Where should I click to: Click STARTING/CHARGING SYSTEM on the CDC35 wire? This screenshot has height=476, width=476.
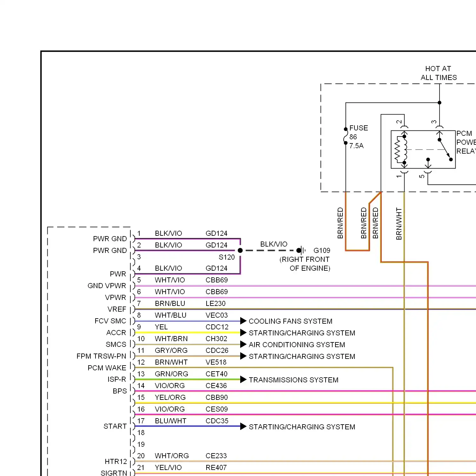pyautogui.click(x=302, y=427)
